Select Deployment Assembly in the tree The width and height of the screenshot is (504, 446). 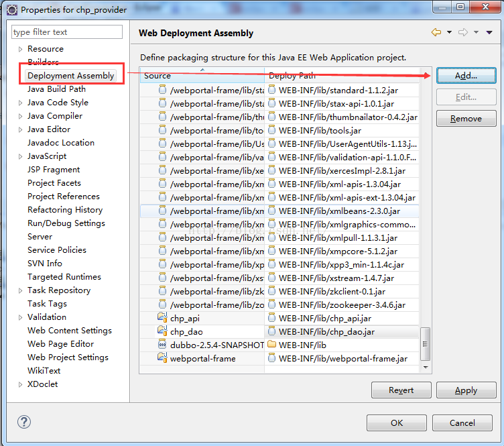tap(71, 76)
